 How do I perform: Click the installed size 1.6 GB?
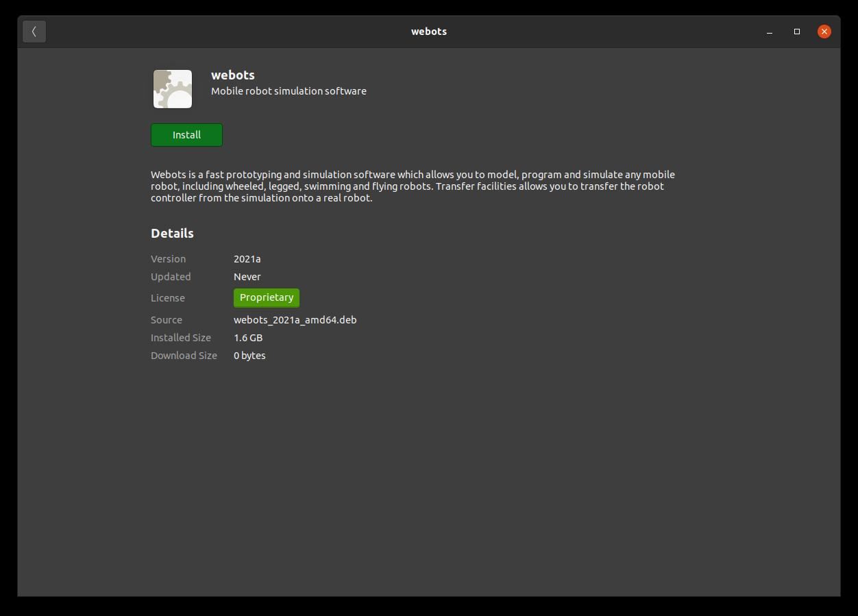[248, 338]
